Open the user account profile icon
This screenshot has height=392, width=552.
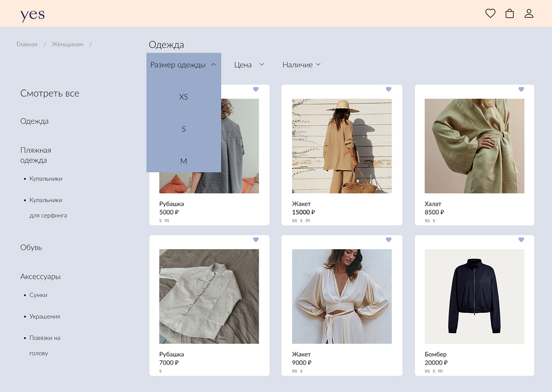pos(529,13)
